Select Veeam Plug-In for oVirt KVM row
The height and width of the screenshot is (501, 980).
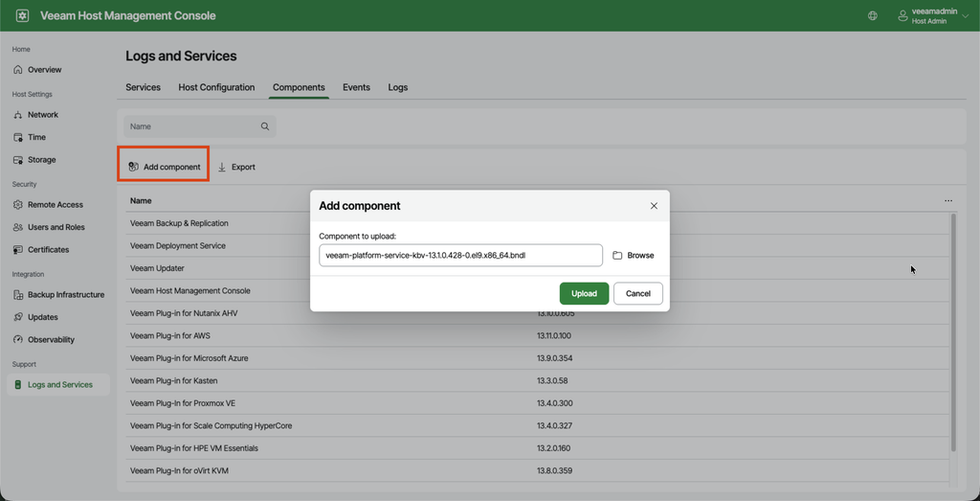click(538, 471)
